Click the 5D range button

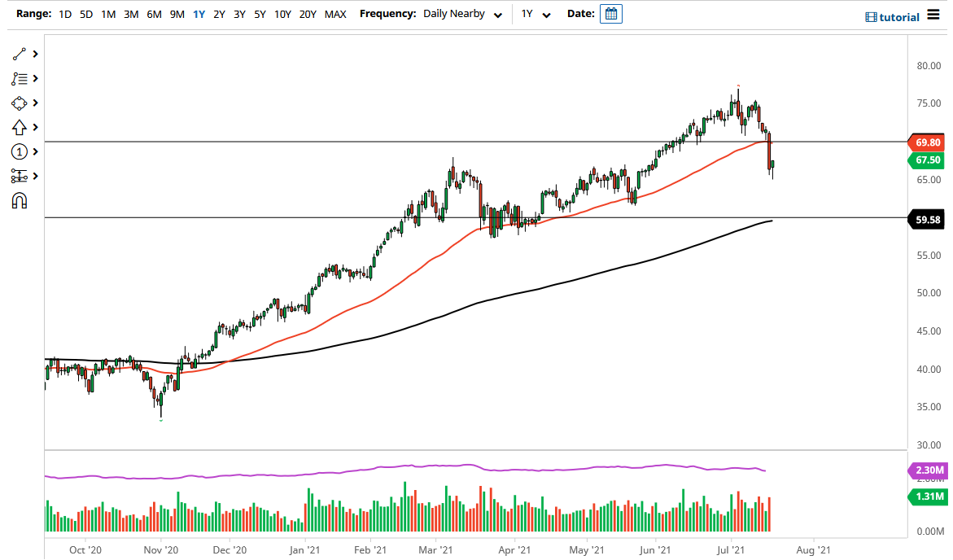tap(85, 14)
